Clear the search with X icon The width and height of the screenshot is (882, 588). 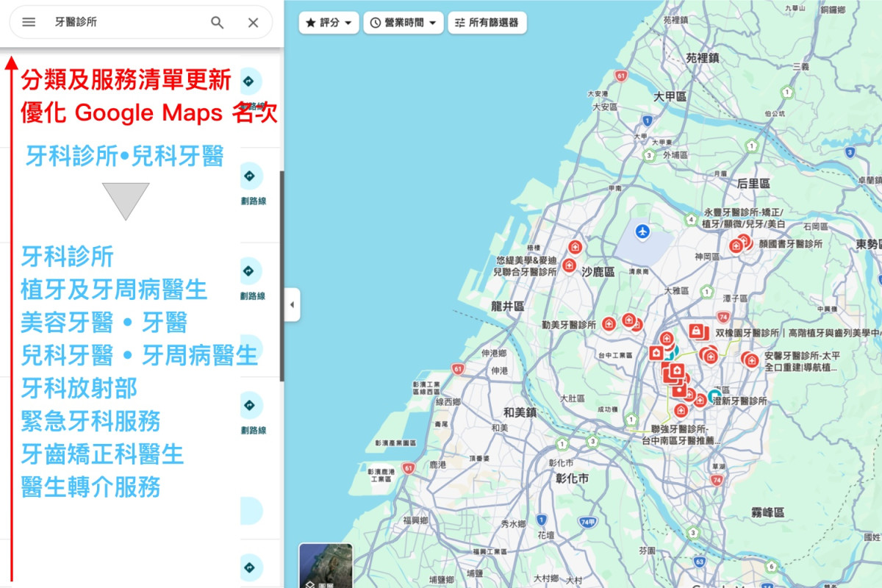coord(253,22)
